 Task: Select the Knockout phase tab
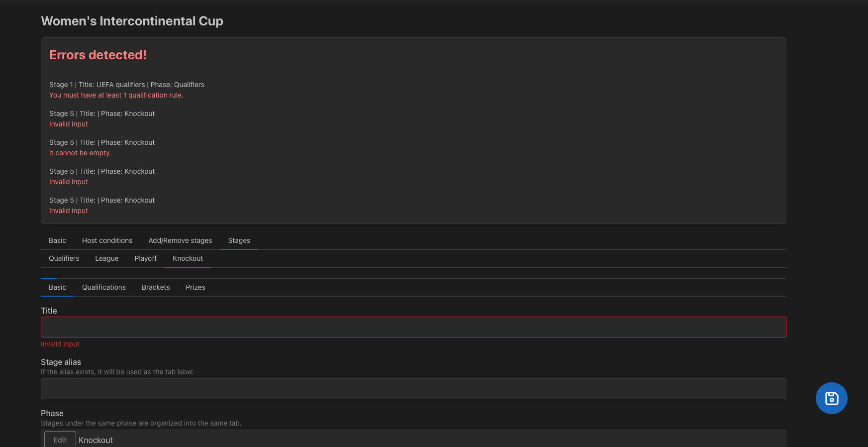[188, 258]
